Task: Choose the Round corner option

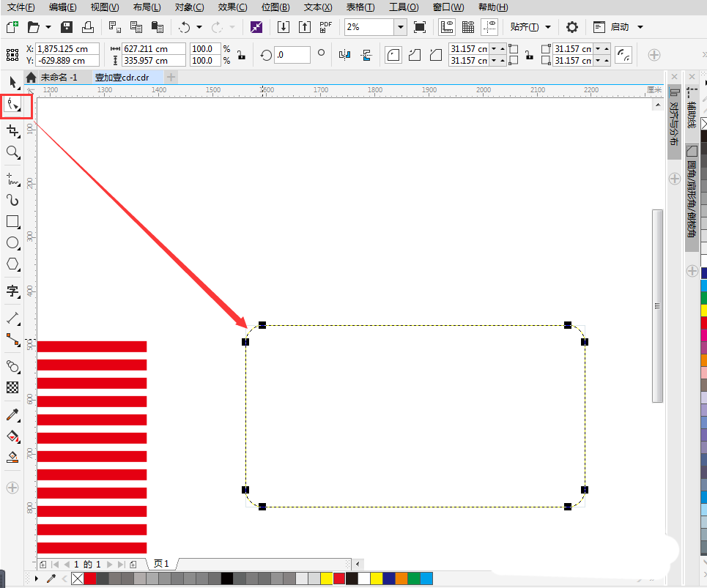Action: [393, 55]
